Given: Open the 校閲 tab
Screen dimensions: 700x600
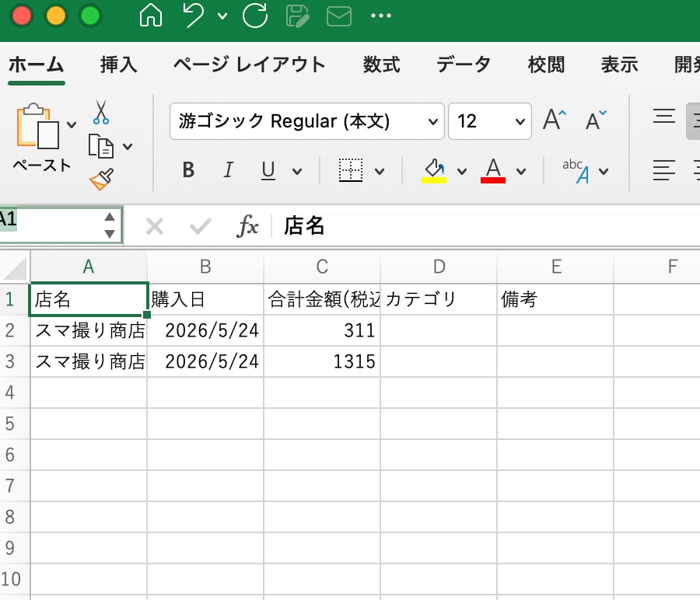Looking at the screenshot, I should pos(546,65).
